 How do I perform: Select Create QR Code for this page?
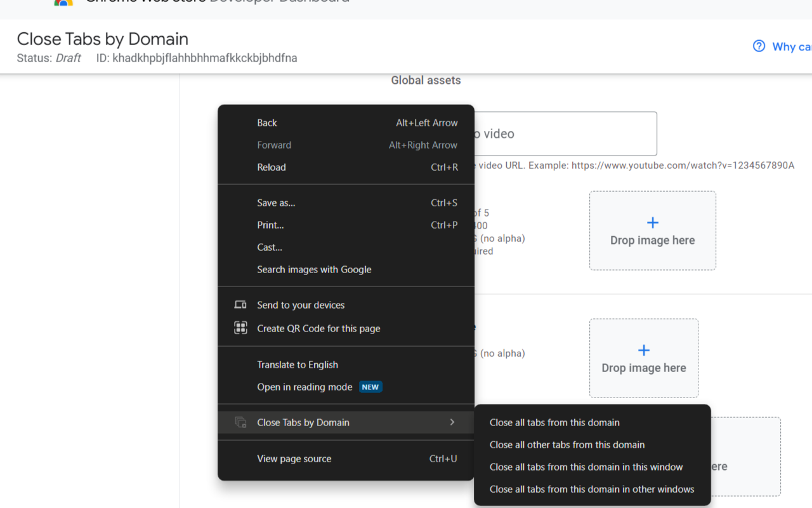coord(346,328)
